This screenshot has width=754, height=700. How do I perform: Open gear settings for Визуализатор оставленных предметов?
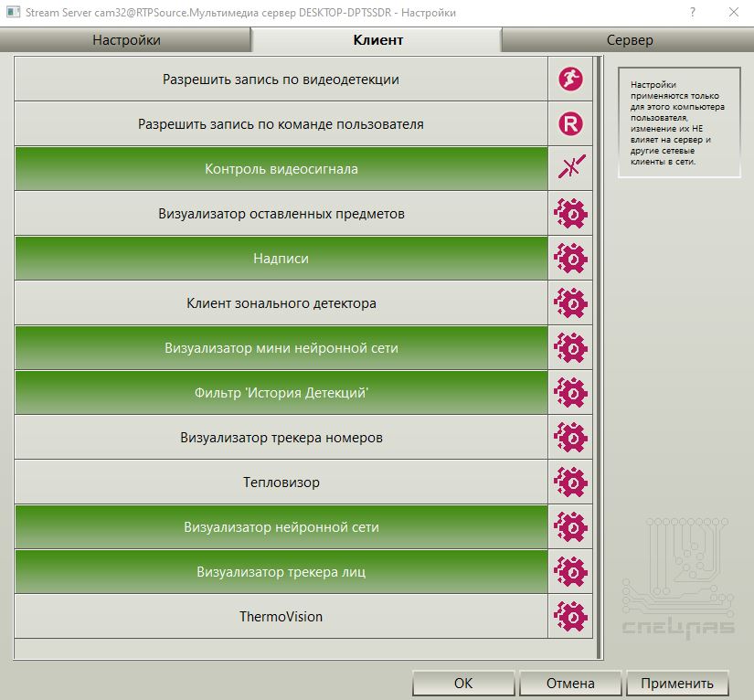570,214
